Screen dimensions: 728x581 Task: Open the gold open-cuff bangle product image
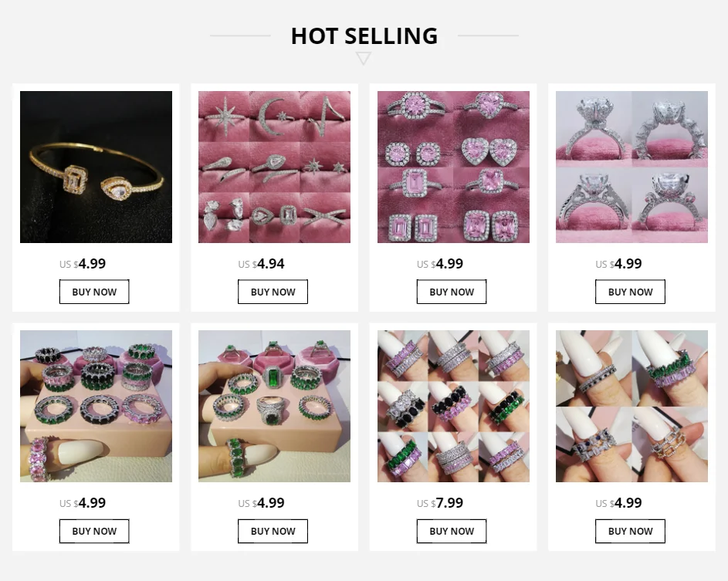[x=96, y=167]
